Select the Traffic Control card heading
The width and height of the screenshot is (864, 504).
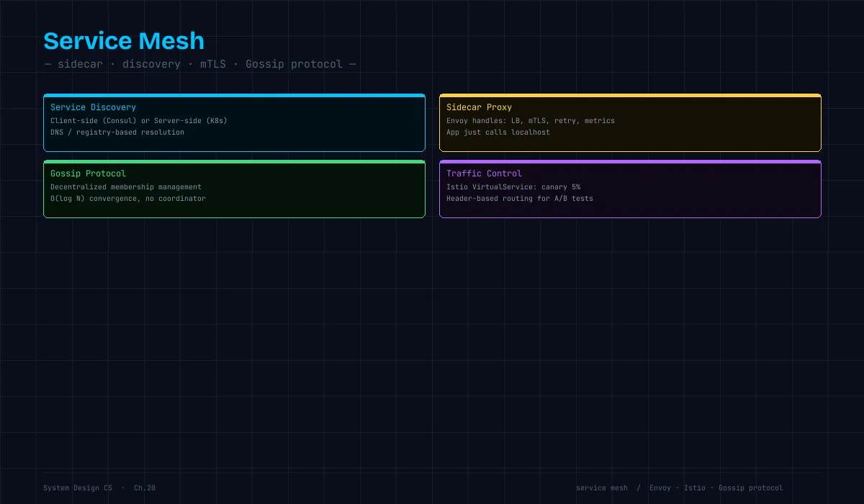[484, 174]
